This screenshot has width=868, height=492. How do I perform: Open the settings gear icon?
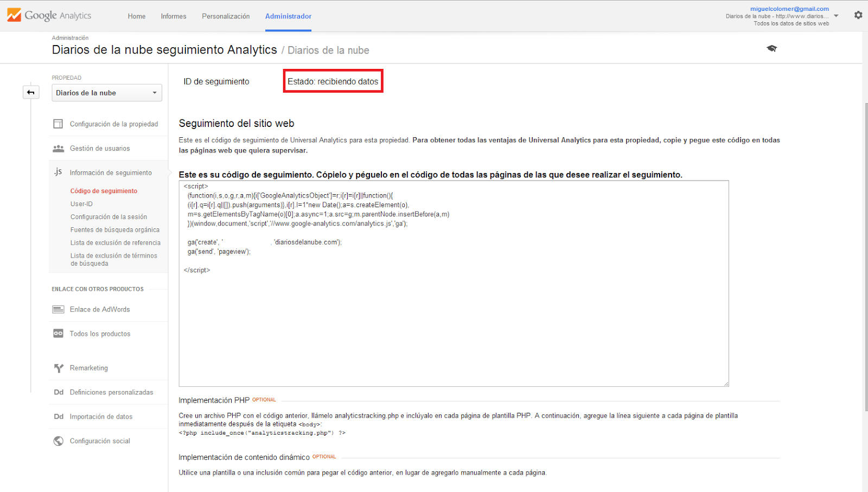pos(858,15)
